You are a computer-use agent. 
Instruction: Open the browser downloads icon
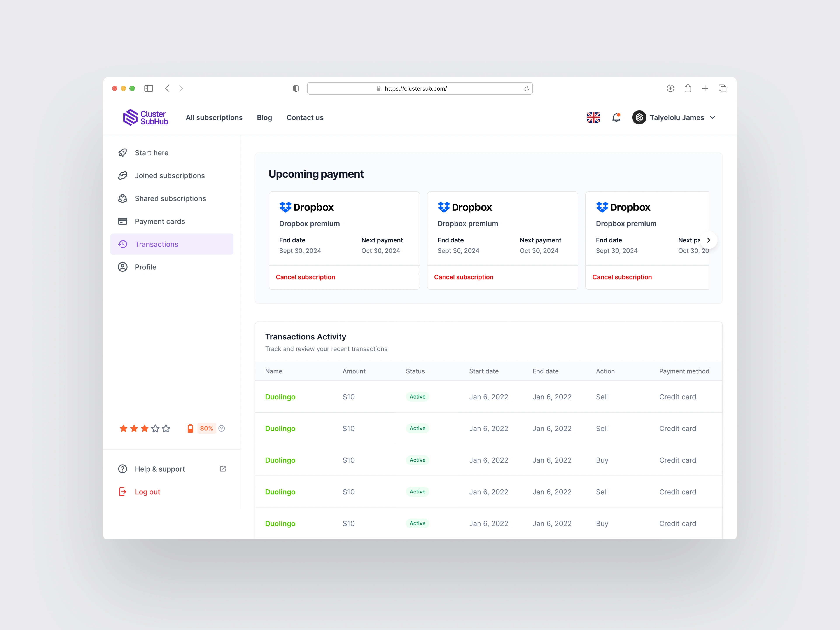coord(670,88)
